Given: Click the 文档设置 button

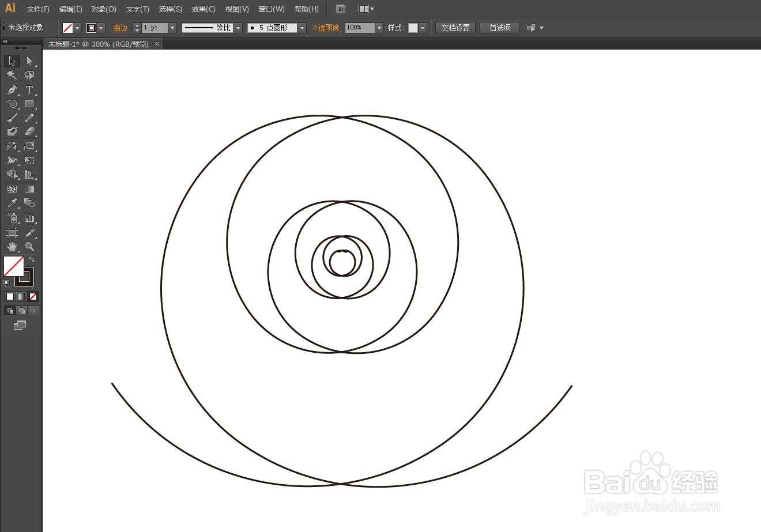Looking at the screenshot, I should 455,28.
